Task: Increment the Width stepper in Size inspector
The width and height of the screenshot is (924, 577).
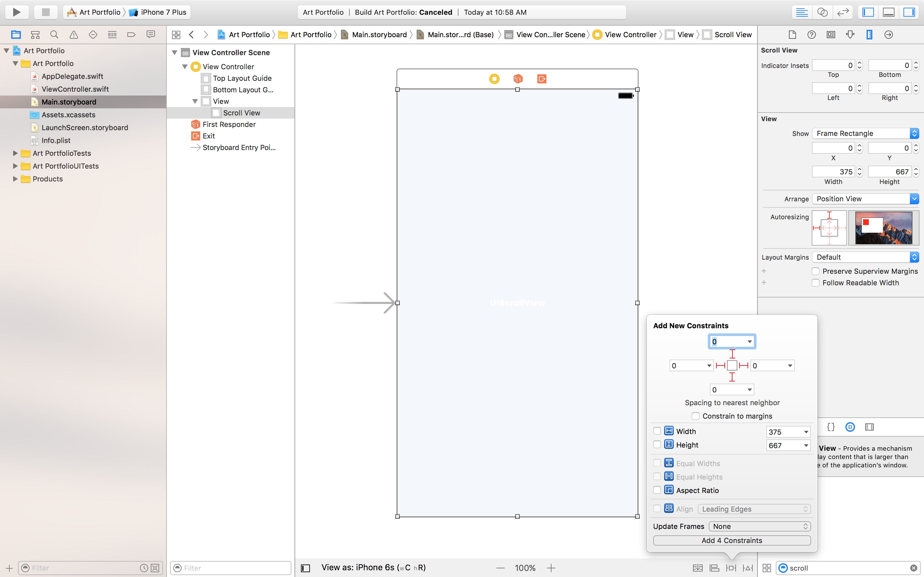Action: [859, 169]
